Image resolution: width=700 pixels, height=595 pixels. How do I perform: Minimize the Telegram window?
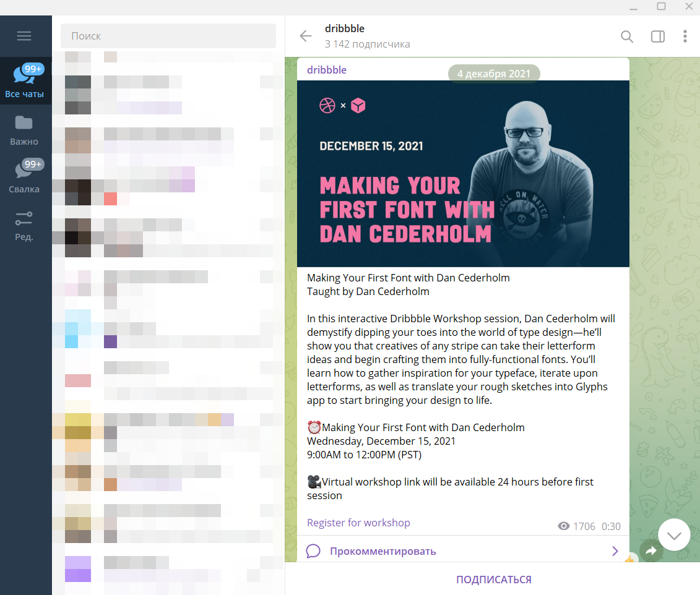pyautogui.click(x=634, y=7)
